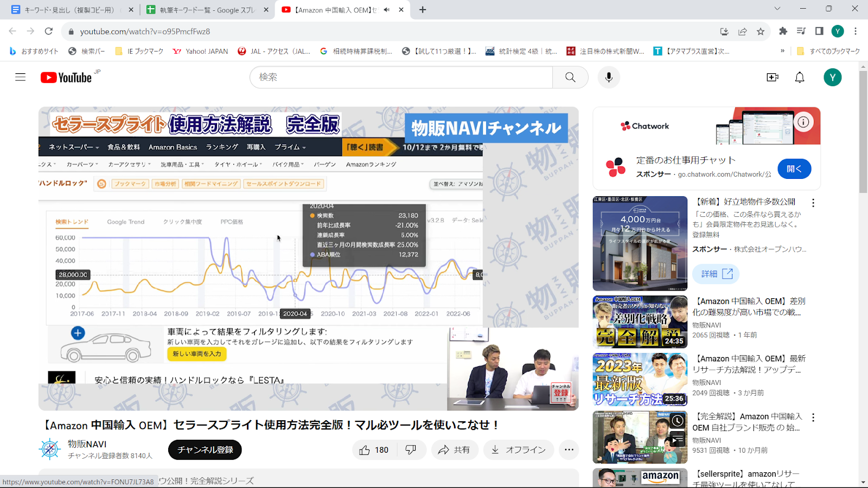Open options for 完全解説 Amazon video
The width and height of the screenshot is (868, 488).
click(x=813, y=418)
